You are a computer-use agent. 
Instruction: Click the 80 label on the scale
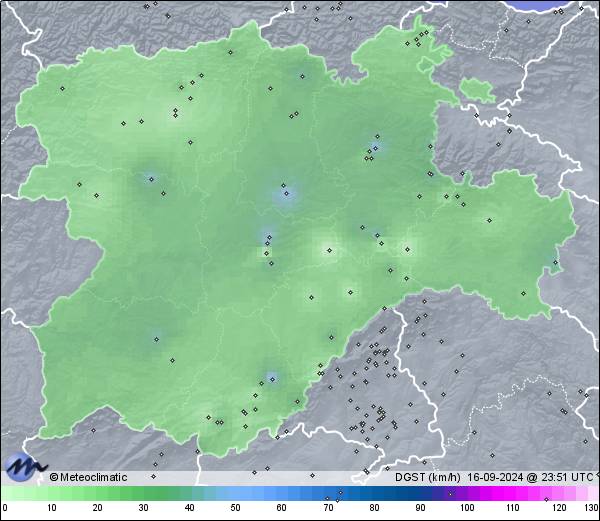[x=374, y=508]
